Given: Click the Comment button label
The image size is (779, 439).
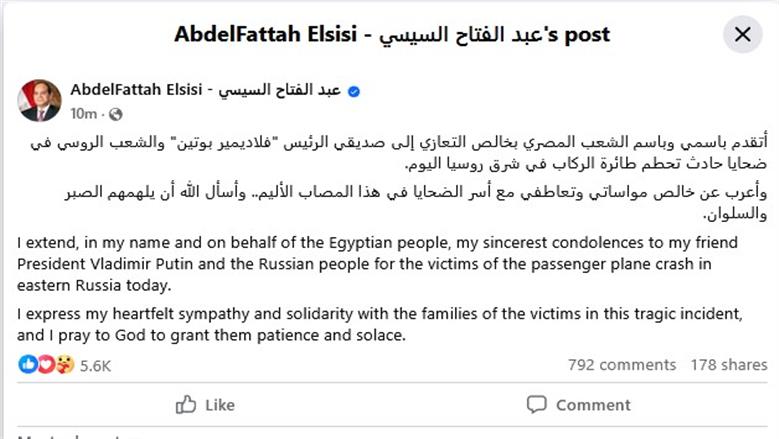Looking at the screenshot, I should click(x=593, y=405).
